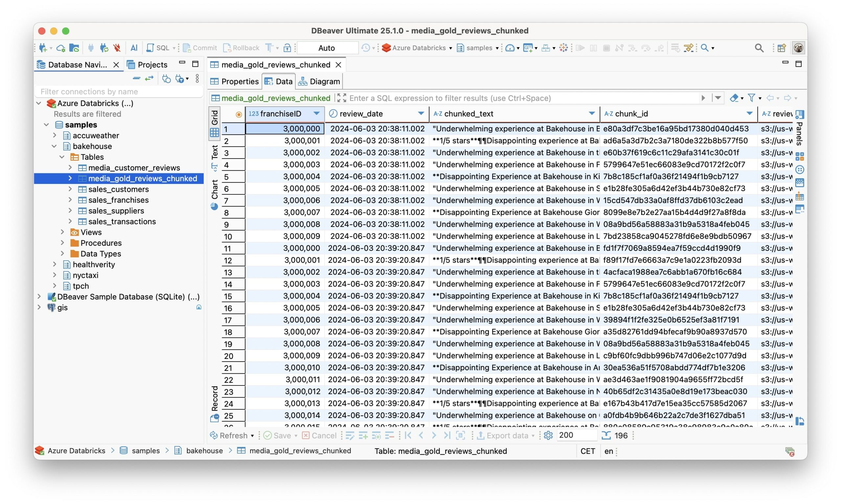Open a new SQL script editor
The height and width of the screenshot is (504, 841).
pos(158,48)
